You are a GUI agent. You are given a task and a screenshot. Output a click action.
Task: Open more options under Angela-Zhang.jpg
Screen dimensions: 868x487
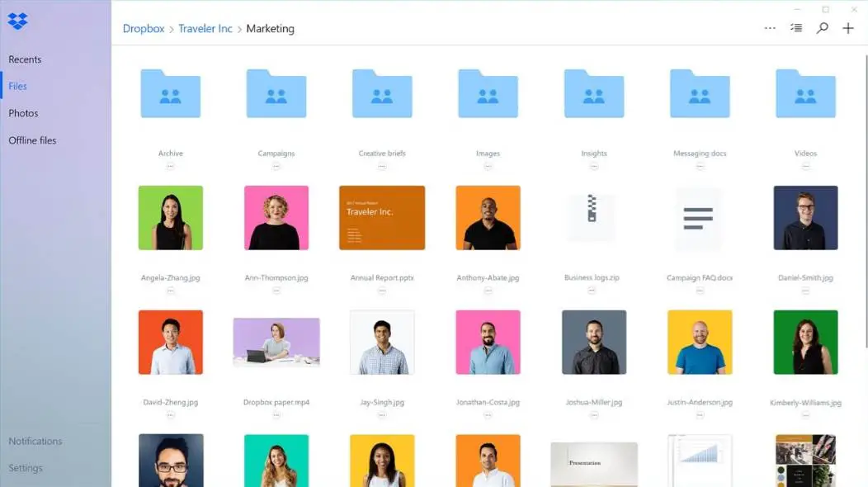click(171, 291)
